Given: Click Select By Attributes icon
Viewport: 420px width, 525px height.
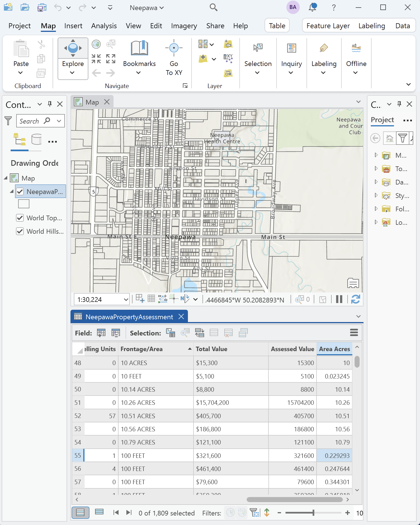Looking at the screenshot, I should tap(170, 333).
